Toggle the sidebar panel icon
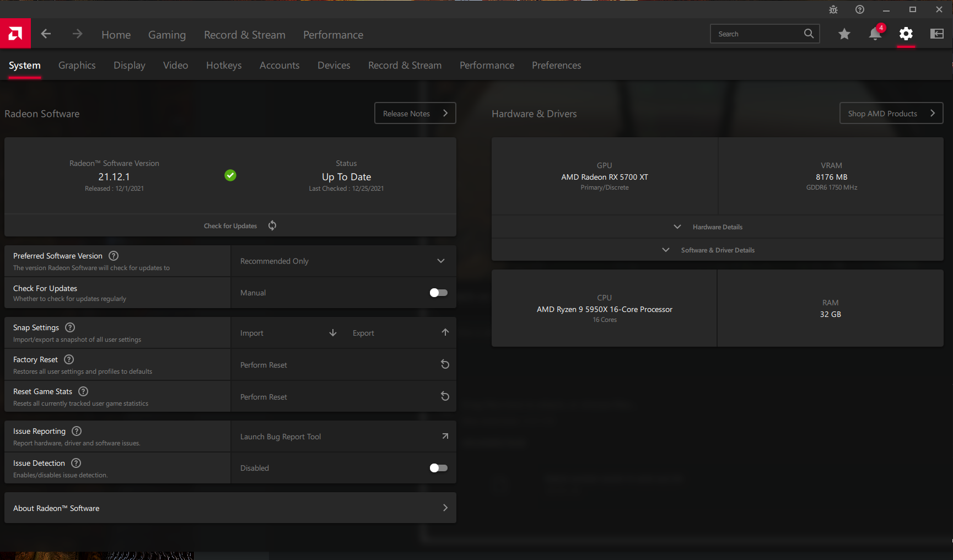Image resolution: width=953 pixels, height=560 pixels. click(x=937, y=34)
